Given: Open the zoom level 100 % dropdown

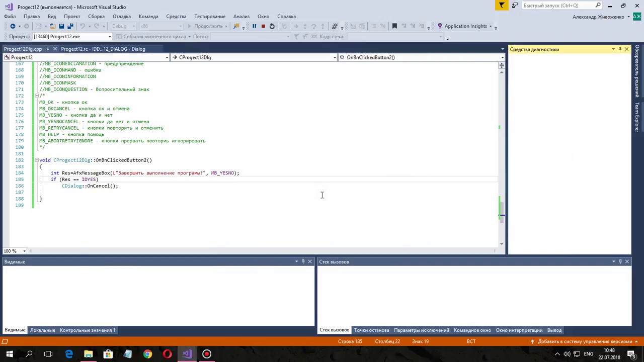Looking at the screenshot, I should tap(24, 251).
